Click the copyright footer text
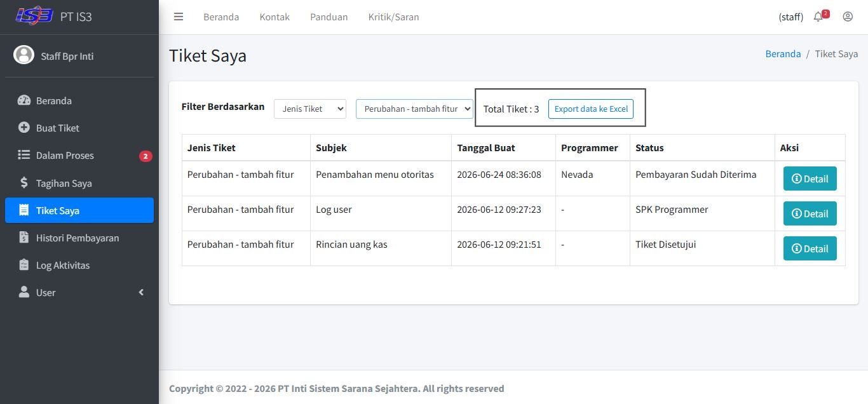This screenshot has width=868, height=404. click(337, 388)
